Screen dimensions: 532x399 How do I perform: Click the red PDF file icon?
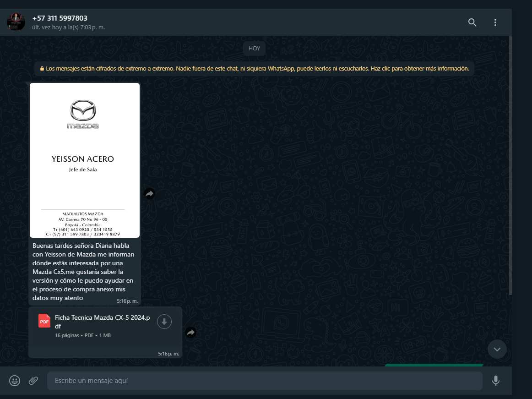pyautogui.click(x=44, y=321)
